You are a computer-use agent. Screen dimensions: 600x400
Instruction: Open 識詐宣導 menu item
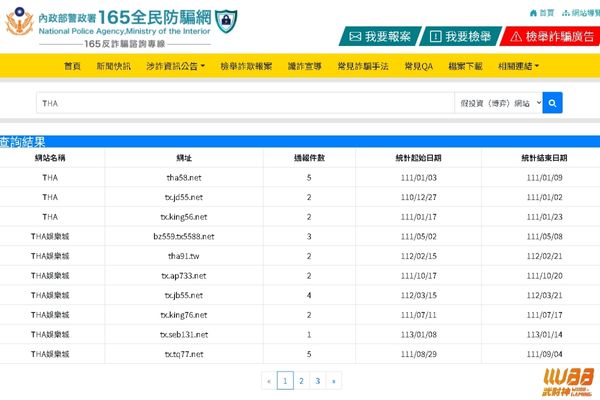(305, 66)
